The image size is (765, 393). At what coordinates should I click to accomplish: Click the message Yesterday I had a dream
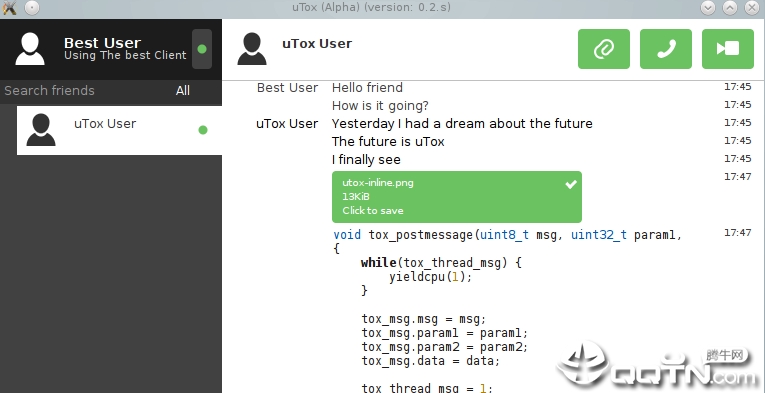(462, 124)
